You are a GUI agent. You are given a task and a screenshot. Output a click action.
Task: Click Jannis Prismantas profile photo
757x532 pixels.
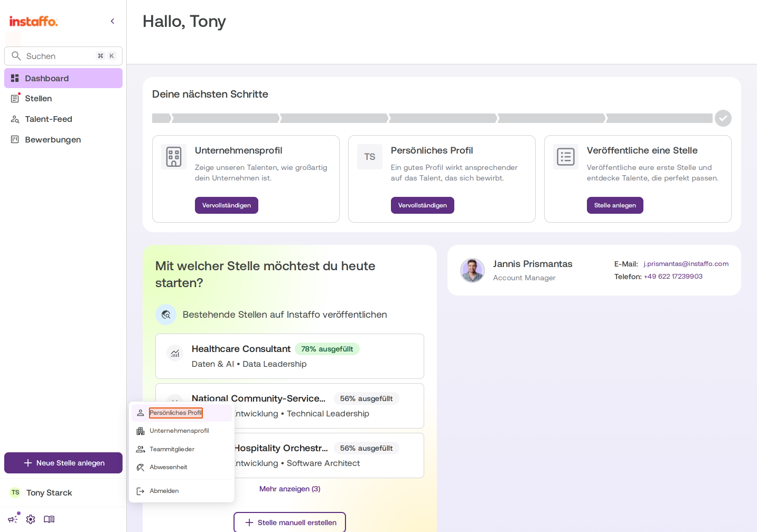pos(472,270)
